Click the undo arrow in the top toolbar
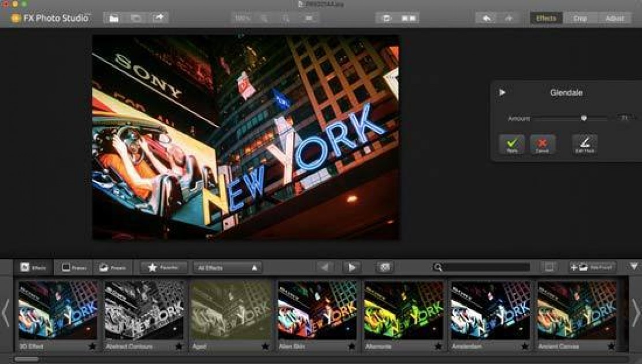This screenshot has width=642, height=364. (x=485, y=18)
